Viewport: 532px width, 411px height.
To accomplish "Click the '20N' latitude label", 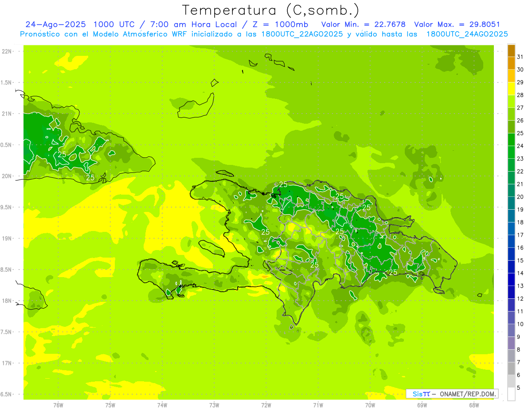I will [7, 176].
